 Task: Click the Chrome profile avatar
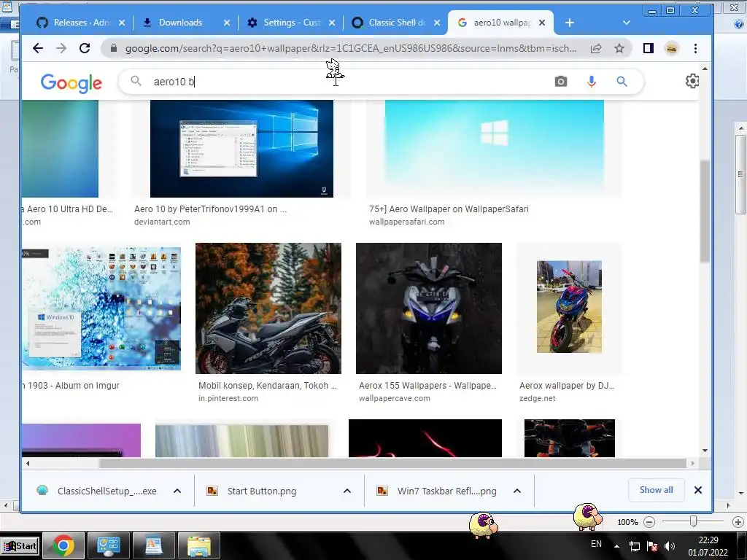click(671, 48)
